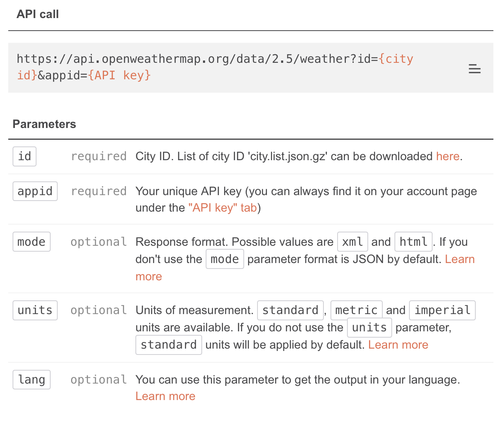The height and width of the screenshot is (424, 504).
Task: Click the hamburger menu icon in code block
Action: pyautogui.click(x=475, y=69)
